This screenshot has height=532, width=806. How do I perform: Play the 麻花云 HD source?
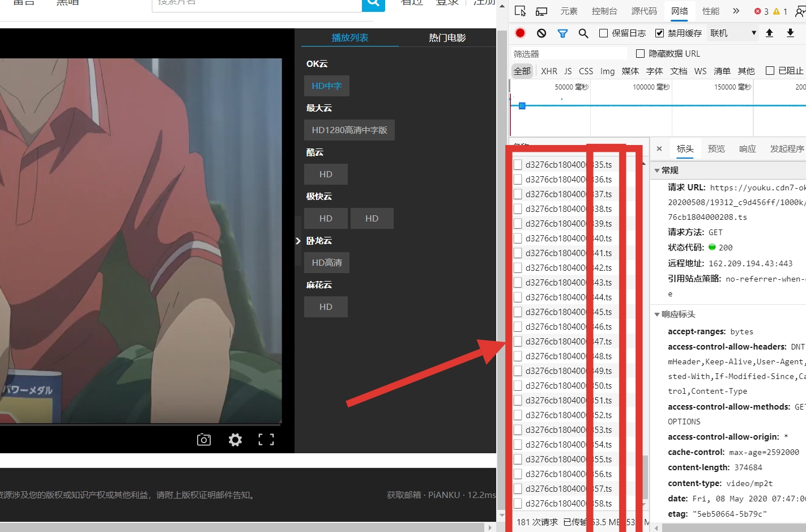(x=326, y=307)
